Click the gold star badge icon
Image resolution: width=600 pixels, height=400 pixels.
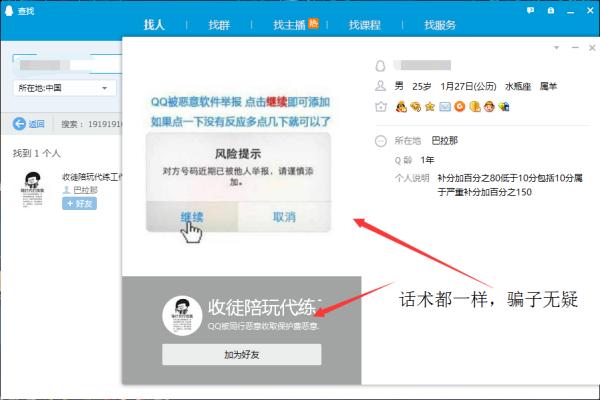430,106
